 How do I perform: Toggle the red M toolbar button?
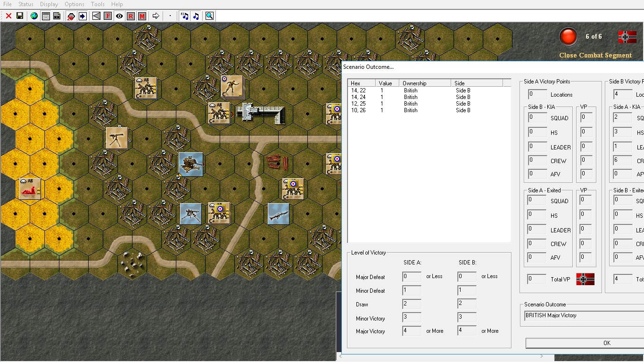pos(142,16)
